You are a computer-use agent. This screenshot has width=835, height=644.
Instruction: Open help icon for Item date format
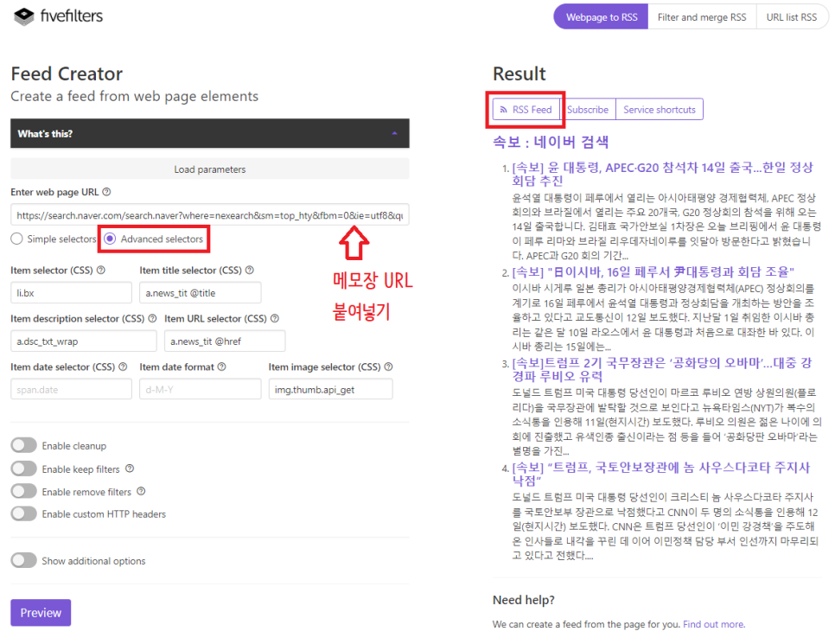221,367
